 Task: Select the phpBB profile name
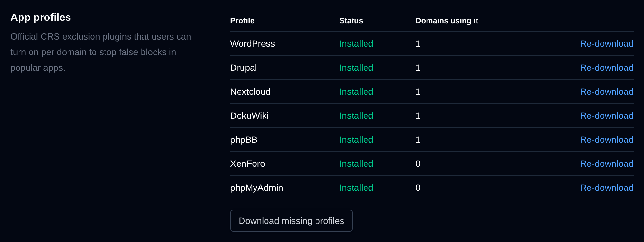(244, 140)
